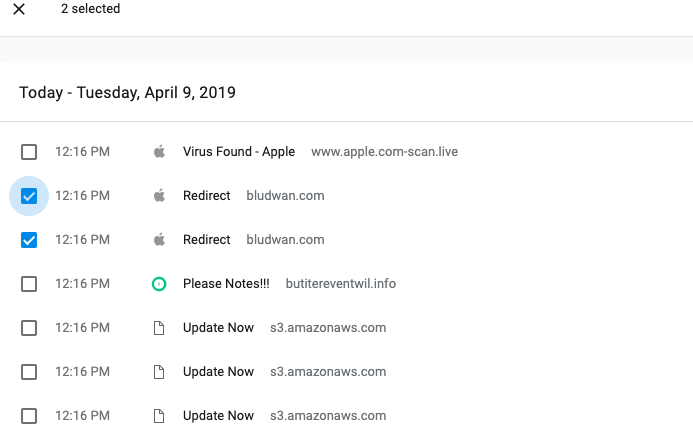
Task: Click the butitereventwil.info domain text
Action: 340,284
